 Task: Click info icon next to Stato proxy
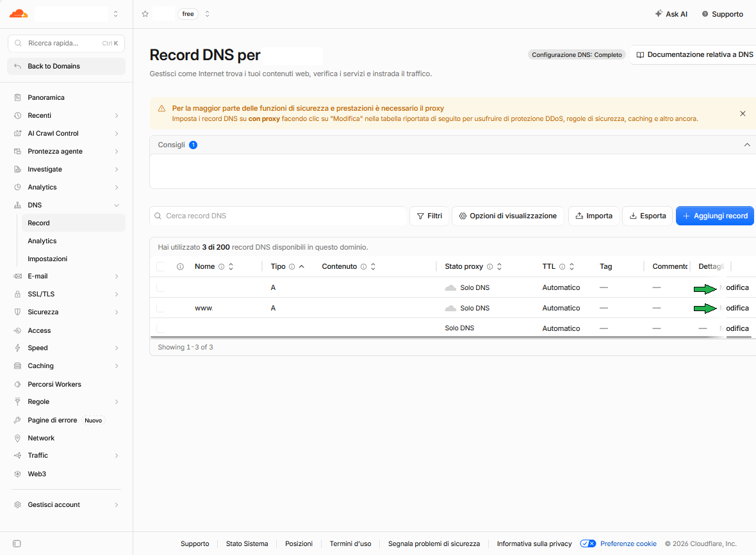(490, 266)
